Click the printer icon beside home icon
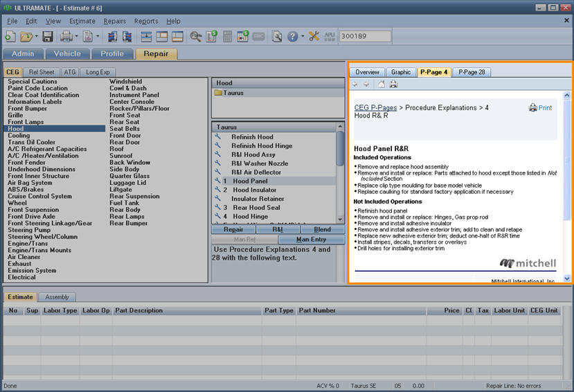 393,84
